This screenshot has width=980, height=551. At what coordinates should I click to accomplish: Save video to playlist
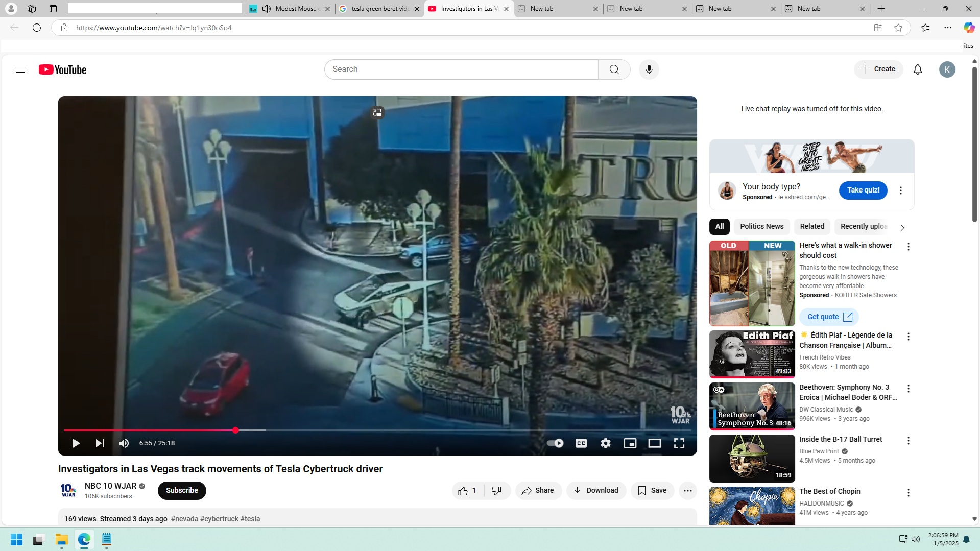(652, 491)
